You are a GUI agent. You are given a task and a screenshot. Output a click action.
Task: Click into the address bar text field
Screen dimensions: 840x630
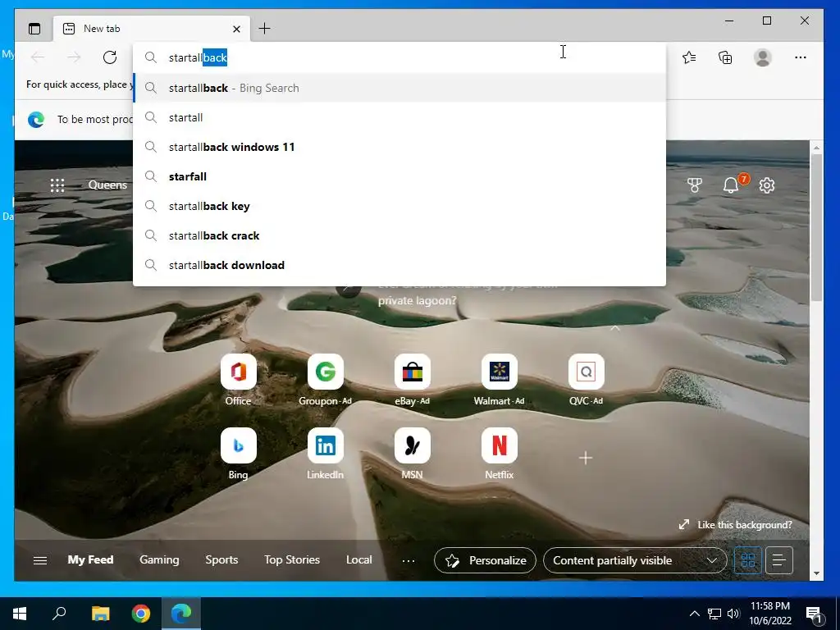click(399, 57)
